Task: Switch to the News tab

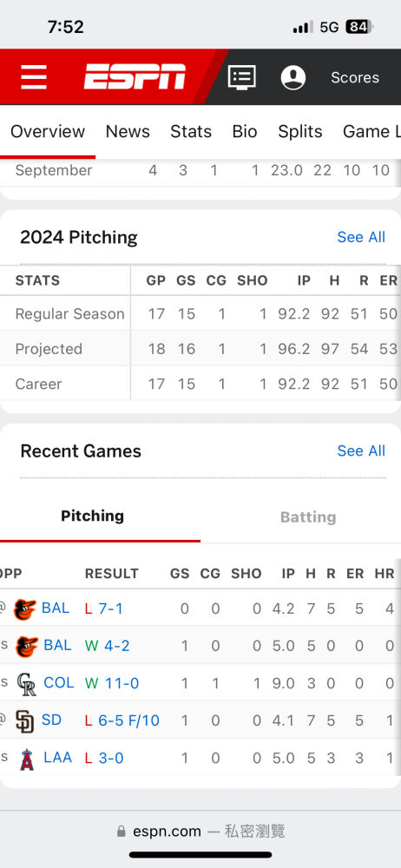Action: point(128,131)
